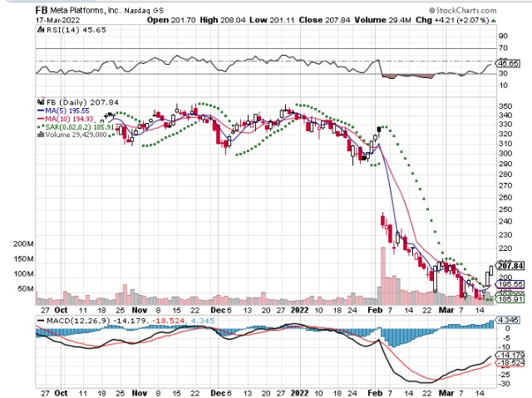Click the FB (Daily) 207.84 legend

pyautogui.click(x=82, y=102)
